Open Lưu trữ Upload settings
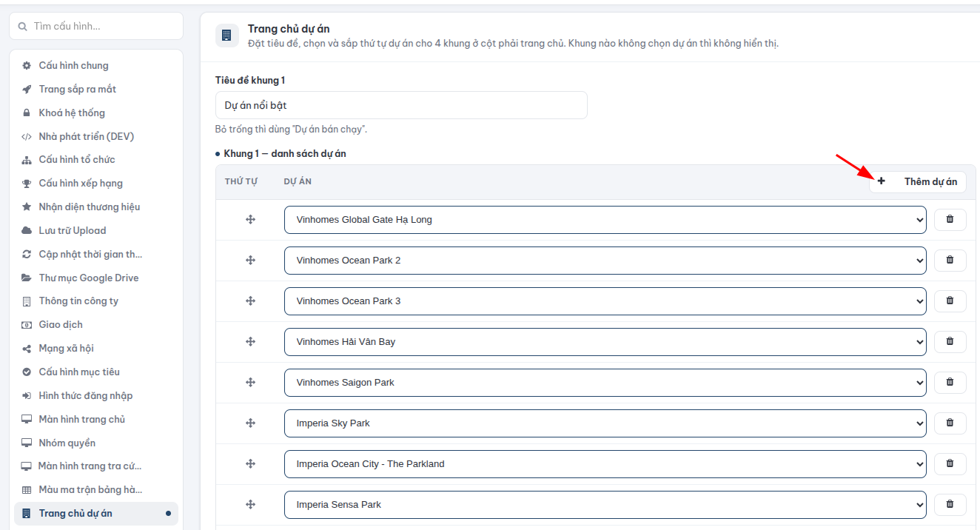This screenshot has height=530, width=980. coord(96,231)
